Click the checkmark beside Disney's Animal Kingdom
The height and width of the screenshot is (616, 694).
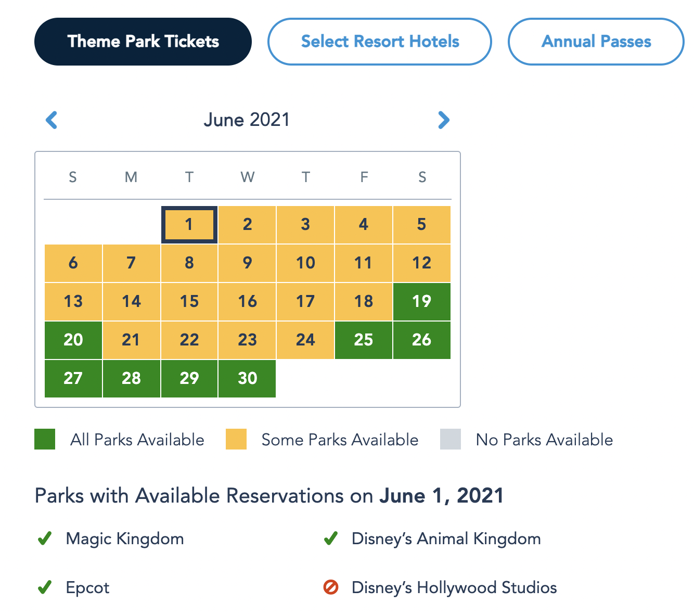coord(331,538)
